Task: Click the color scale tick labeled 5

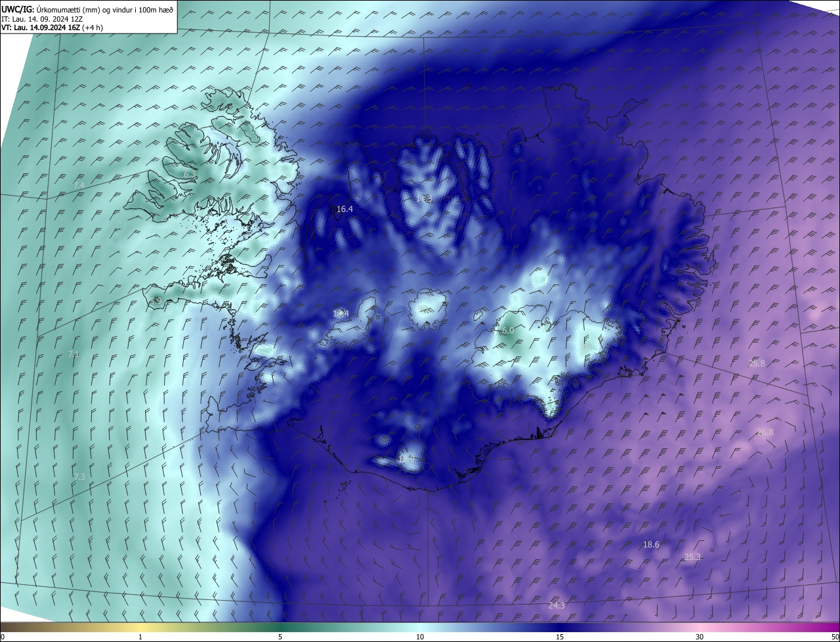Action: [x=280, y=637]
